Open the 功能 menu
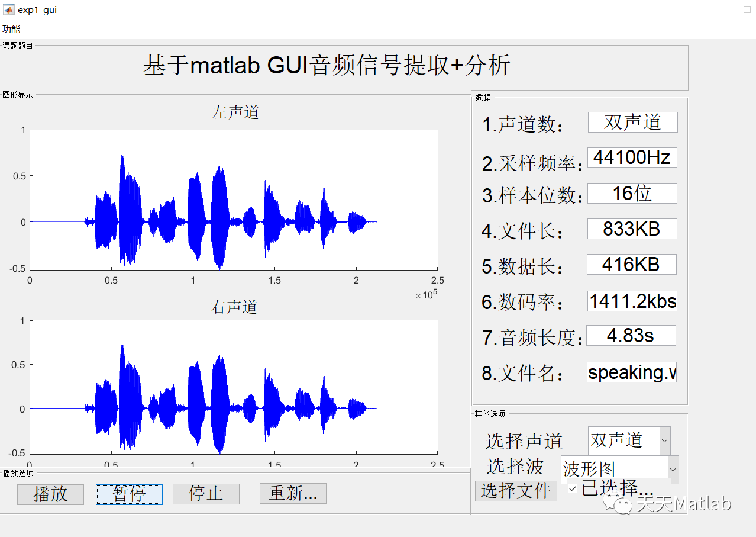This screenshot has width=756, height=537. tap(11, 29)
